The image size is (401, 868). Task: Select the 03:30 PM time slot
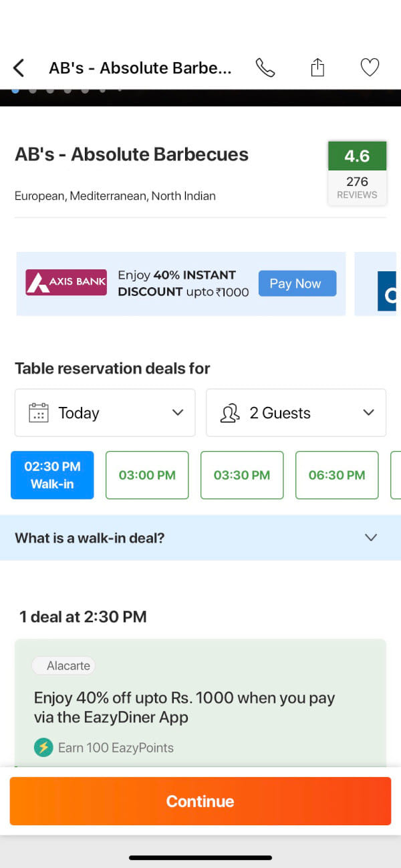tap(242, 475)
